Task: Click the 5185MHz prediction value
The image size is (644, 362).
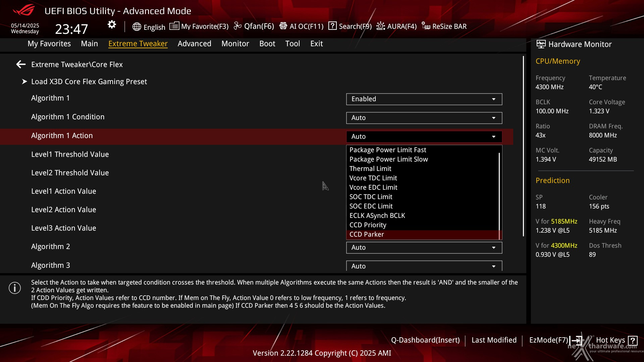Action: [x=564, y=222]
